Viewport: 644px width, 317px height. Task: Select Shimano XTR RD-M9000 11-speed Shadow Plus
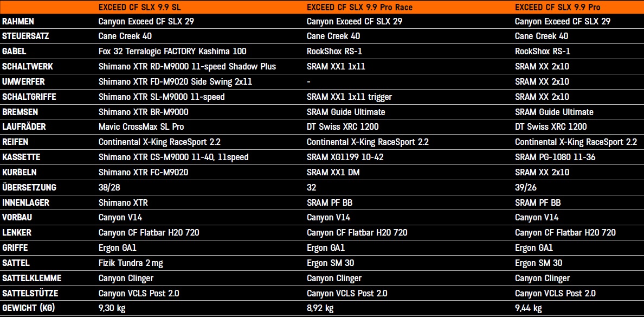[x=187, y=67]
